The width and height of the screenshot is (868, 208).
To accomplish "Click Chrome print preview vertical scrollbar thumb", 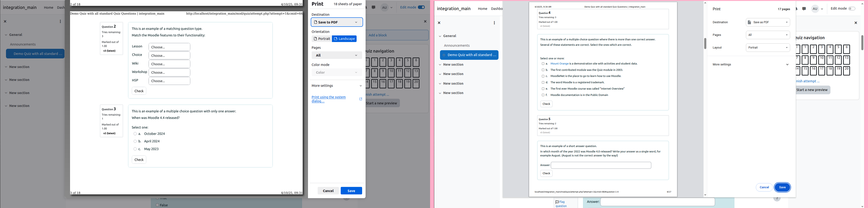I will [705, 43].
